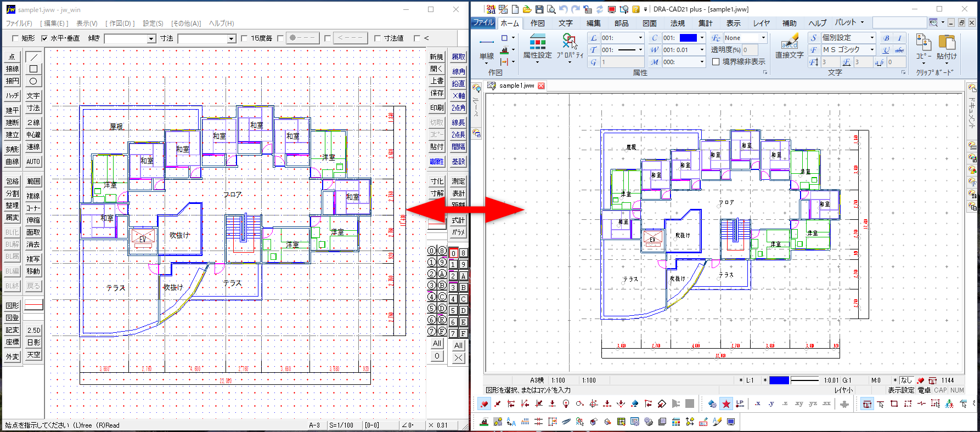Click the DRA-CAD new document icon
This screenshot has height=432, width=980.
515,9
